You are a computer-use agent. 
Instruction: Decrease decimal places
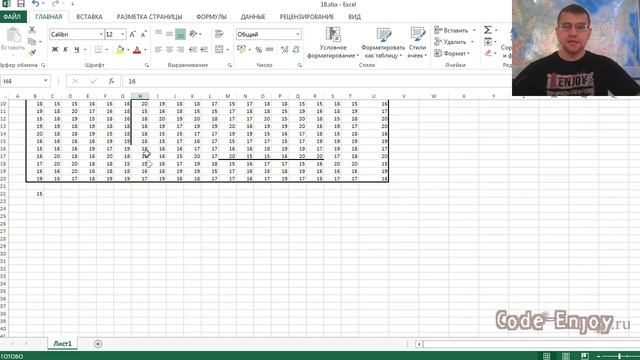tap(296, 49)
